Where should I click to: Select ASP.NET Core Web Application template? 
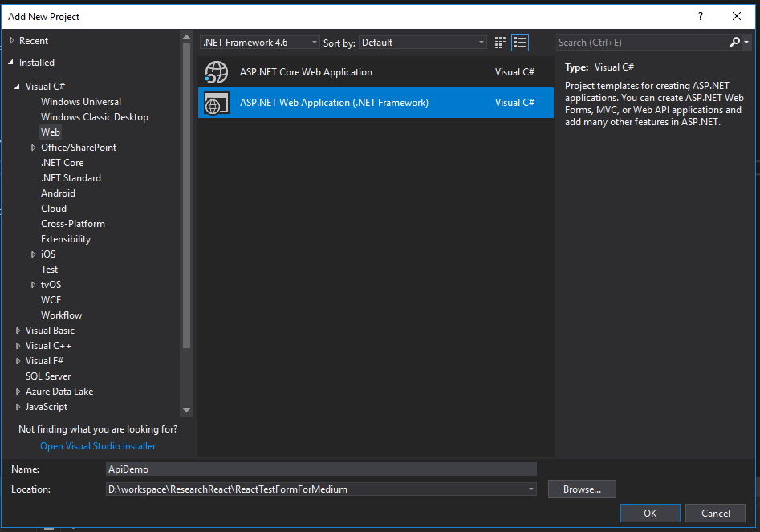[376, 72]
